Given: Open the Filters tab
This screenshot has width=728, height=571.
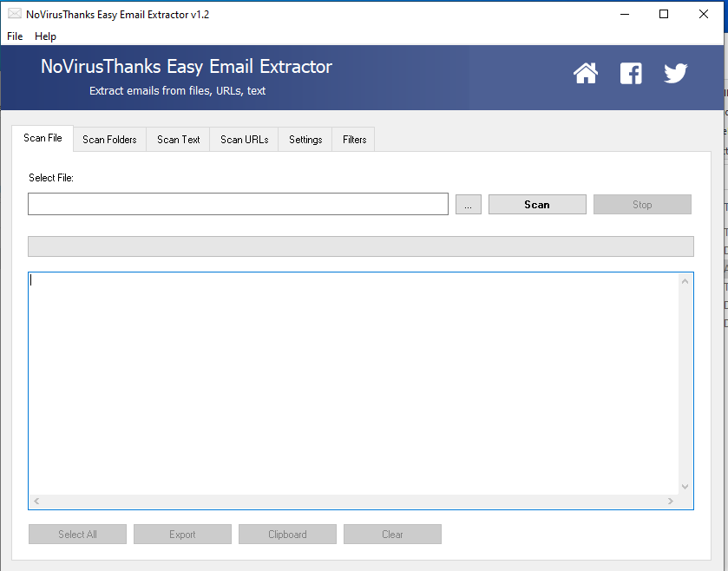Looking at the screenshot, I should [x=354, y=140].
